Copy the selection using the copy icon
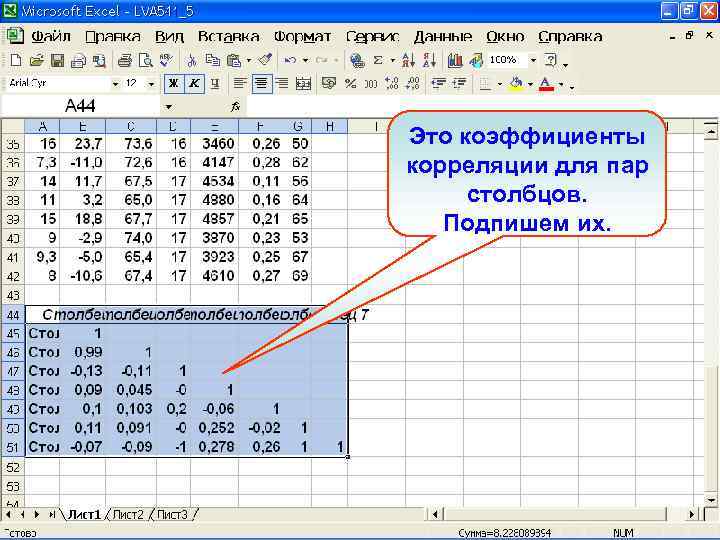This screenshot has height=540, width=720. [x=212, y=60]
